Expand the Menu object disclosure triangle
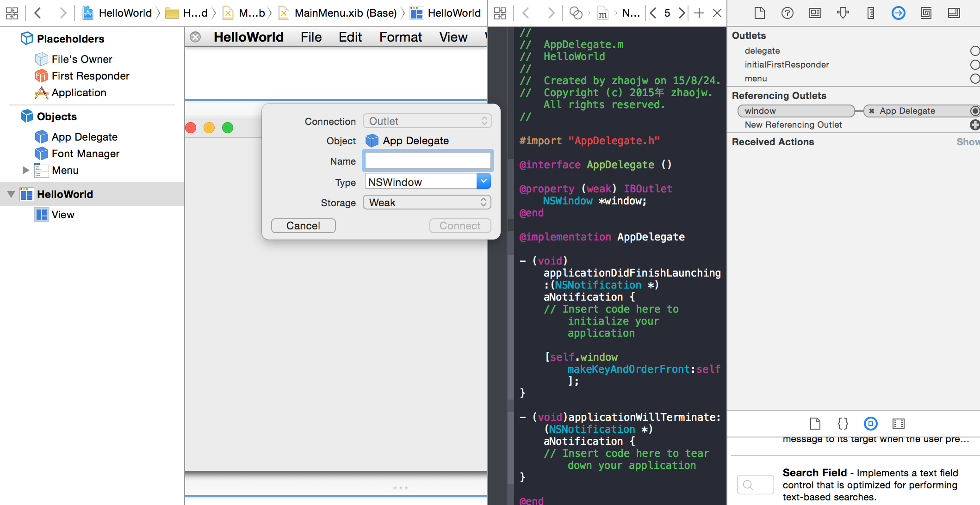The image size is (980, 505). coord(25,170)
